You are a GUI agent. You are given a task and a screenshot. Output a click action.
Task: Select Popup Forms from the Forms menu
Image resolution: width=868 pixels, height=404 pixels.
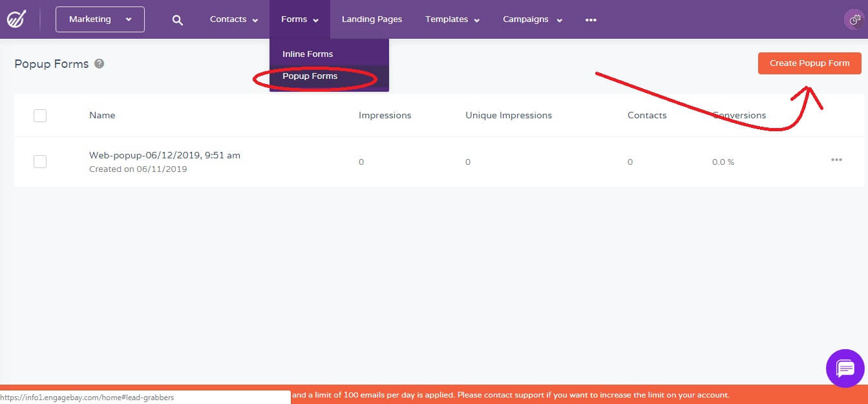coord(311,76)
